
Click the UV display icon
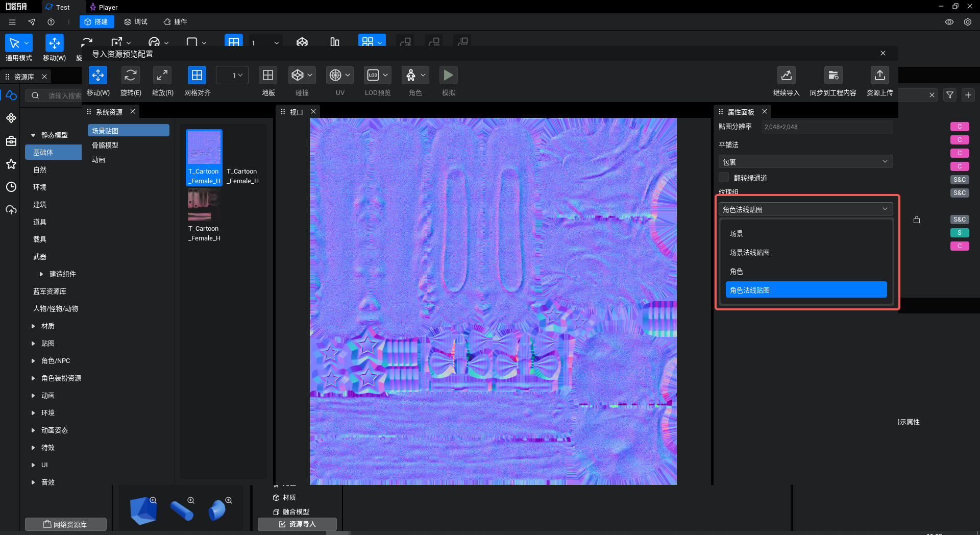[x=335, y=76]
